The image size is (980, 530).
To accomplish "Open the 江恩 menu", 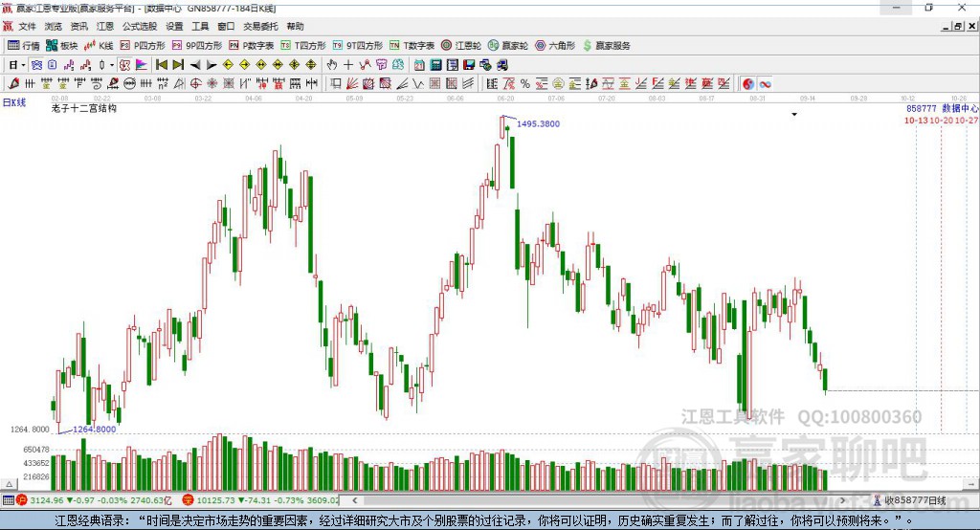I will pyautogui.click(x=105, y=26).
